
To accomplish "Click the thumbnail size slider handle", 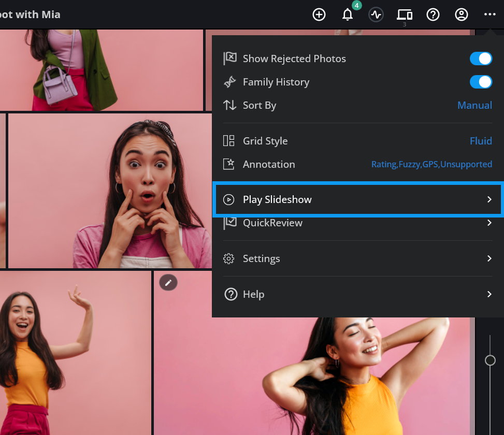I will pos(490,360).
